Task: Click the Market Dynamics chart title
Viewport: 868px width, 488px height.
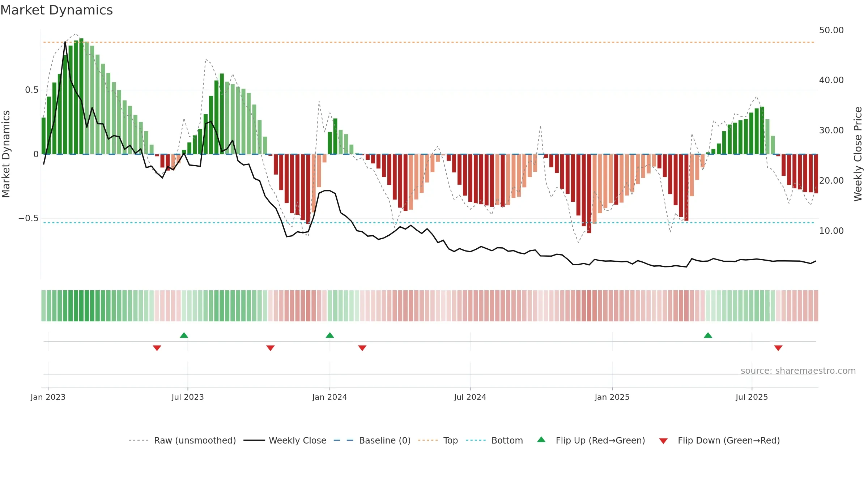Action: point(56,10)
